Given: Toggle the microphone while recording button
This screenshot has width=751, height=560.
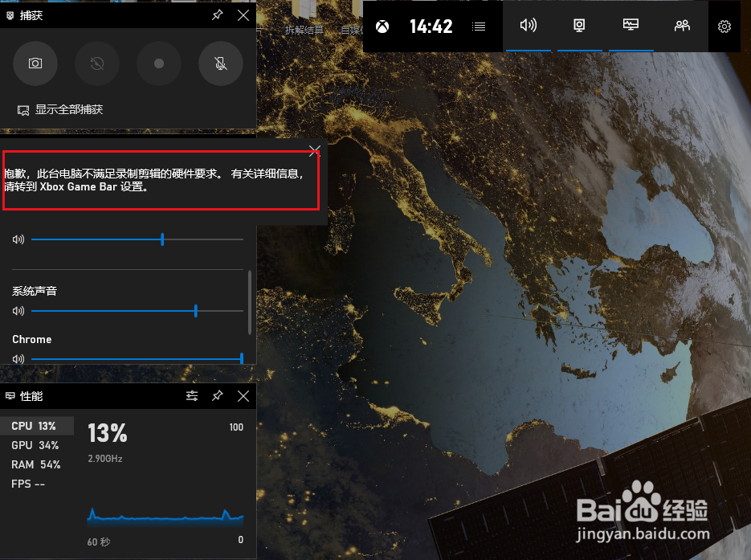Looking at the screenshot, I should [x=220, y=63].
